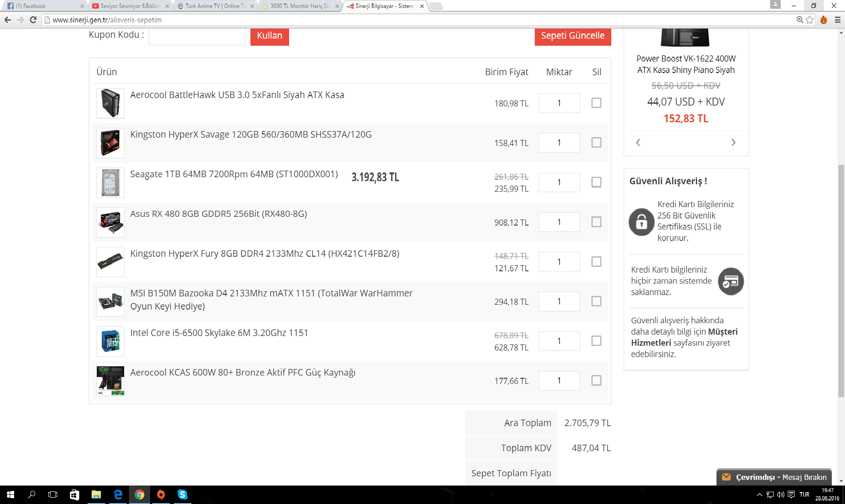
Task: Select delete checkbox for Intel Core i5-6500
Action: (596, 341)
